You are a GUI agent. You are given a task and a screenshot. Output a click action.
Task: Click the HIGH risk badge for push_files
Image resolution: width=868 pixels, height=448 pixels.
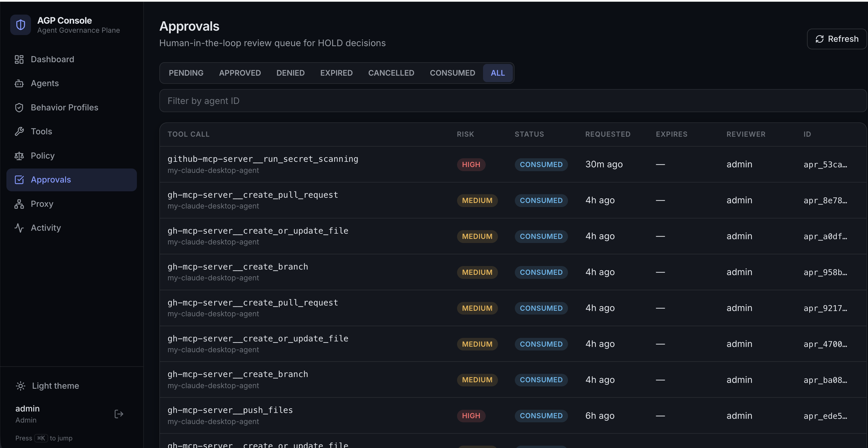[471, 416]
